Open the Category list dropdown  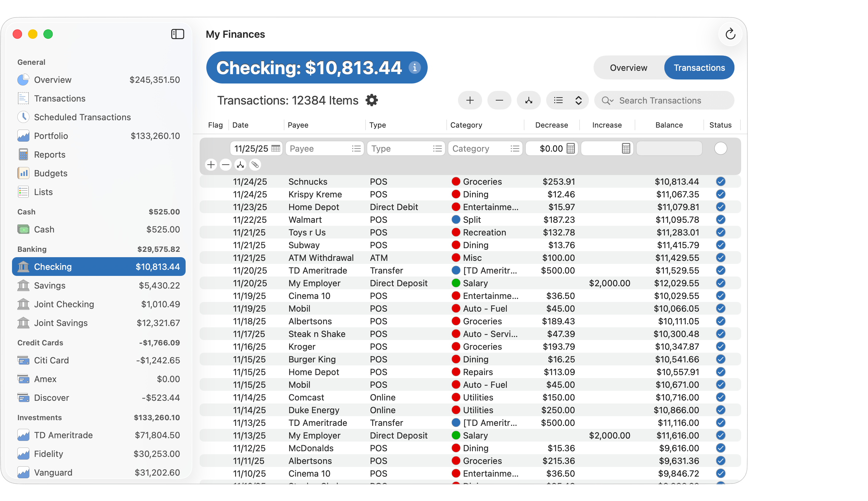[515, 148]
